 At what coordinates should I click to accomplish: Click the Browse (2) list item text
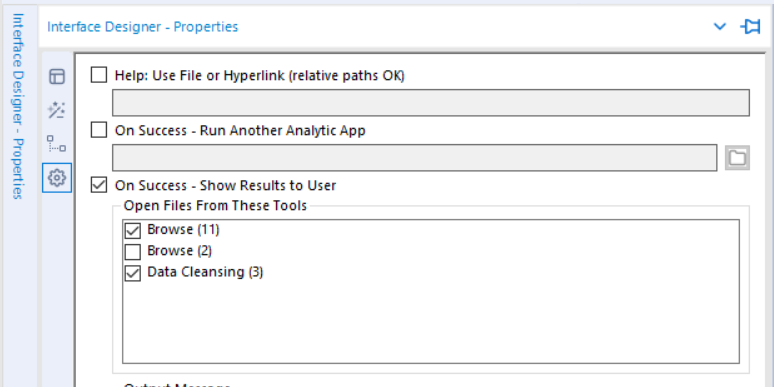(x=180, y=251)
